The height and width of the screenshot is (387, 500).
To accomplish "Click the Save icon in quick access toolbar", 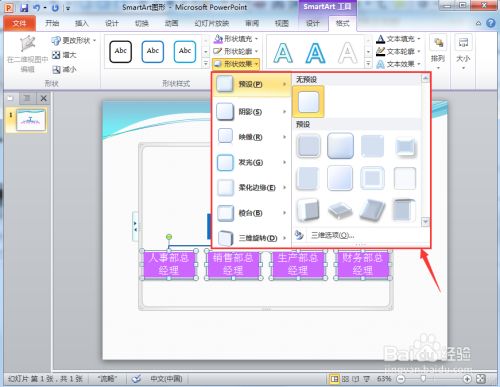I will pyautogui.click(x=24, y=8).
